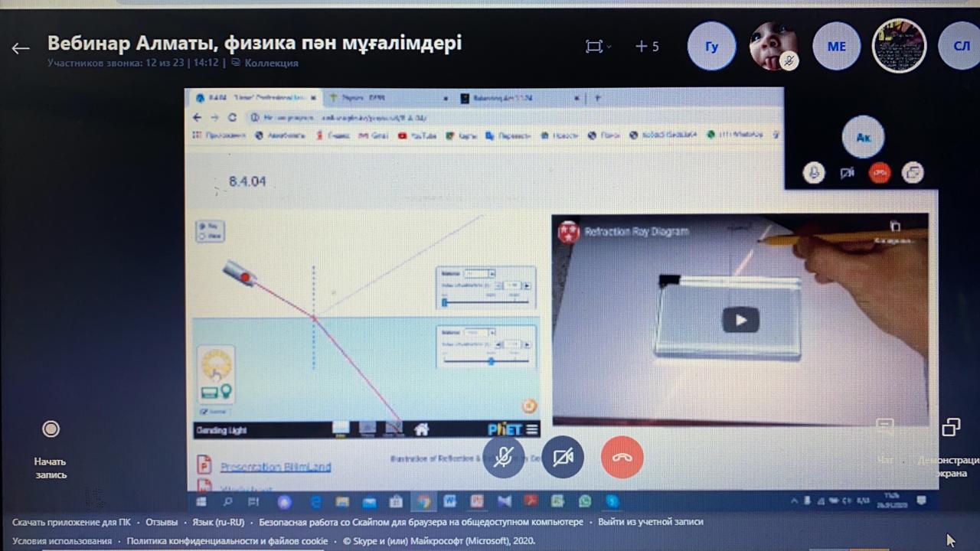Image resolution: width=980 pixels, height=551 pixels.
Task: Select the ME participant avatar
Action: pos(836,47)
